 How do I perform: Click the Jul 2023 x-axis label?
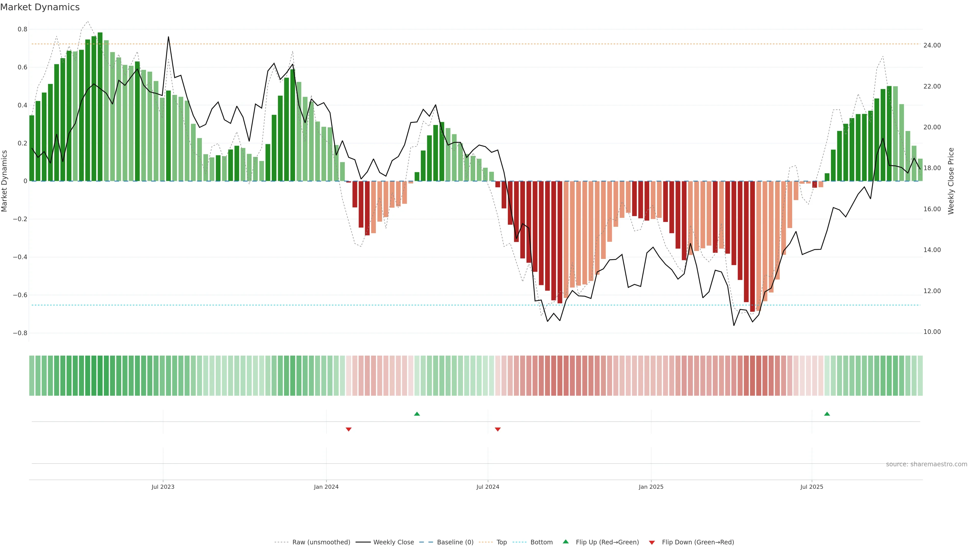coord(163,487)
